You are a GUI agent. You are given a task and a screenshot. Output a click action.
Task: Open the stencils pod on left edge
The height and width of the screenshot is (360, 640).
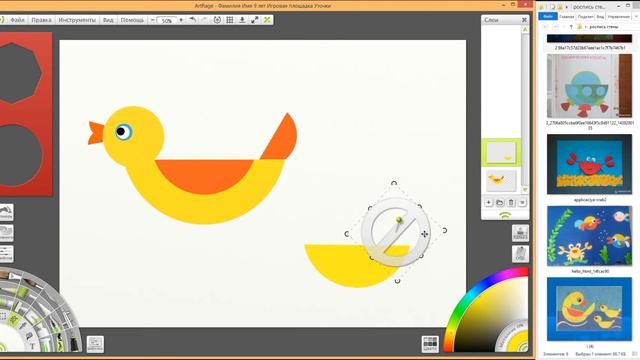point(6,233)
